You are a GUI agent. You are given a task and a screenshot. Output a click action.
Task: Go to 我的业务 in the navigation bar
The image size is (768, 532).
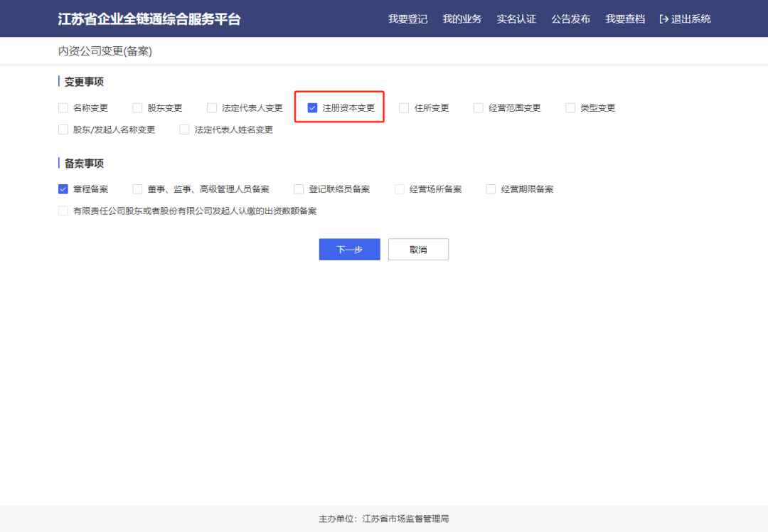[x=462, y=18]
